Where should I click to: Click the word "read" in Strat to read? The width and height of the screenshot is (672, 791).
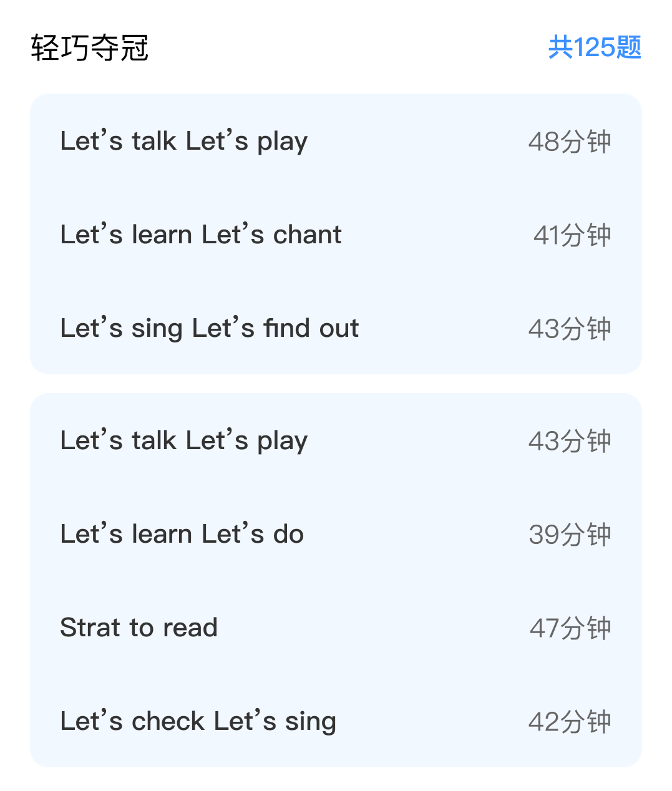pyautogui.click(x=190, y=628)
